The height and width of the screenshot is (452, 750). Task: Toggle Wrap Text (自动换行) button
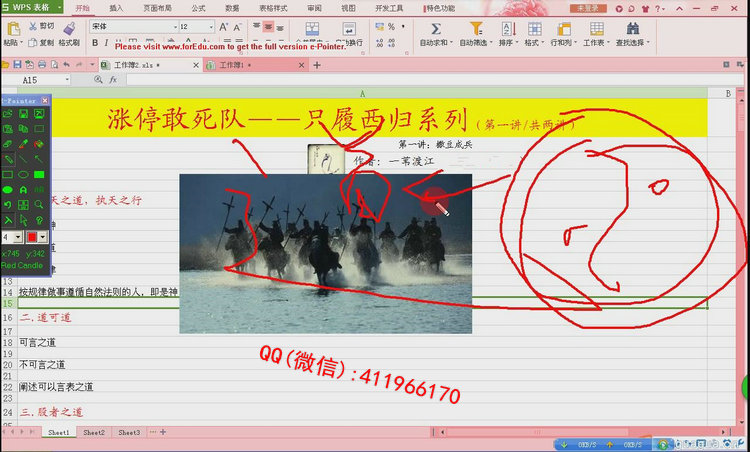[349, 33]
